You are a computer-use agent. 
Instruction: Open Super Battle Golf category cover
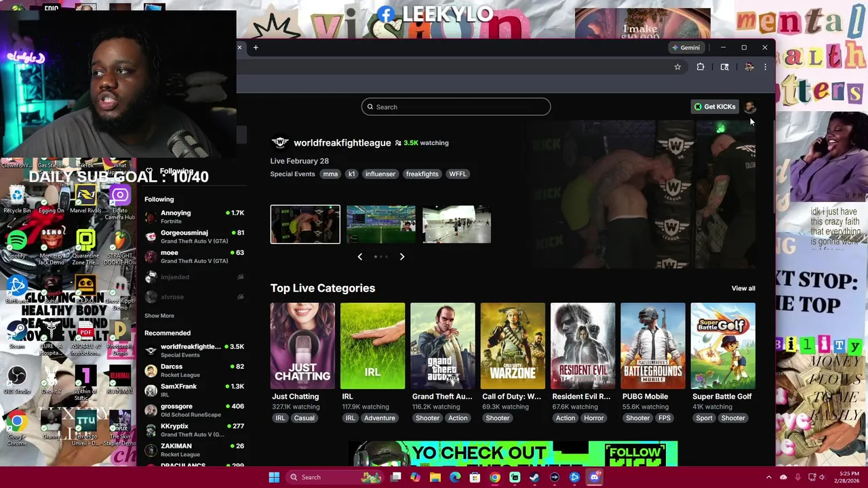pyautogui.click(x=723, y=346)
